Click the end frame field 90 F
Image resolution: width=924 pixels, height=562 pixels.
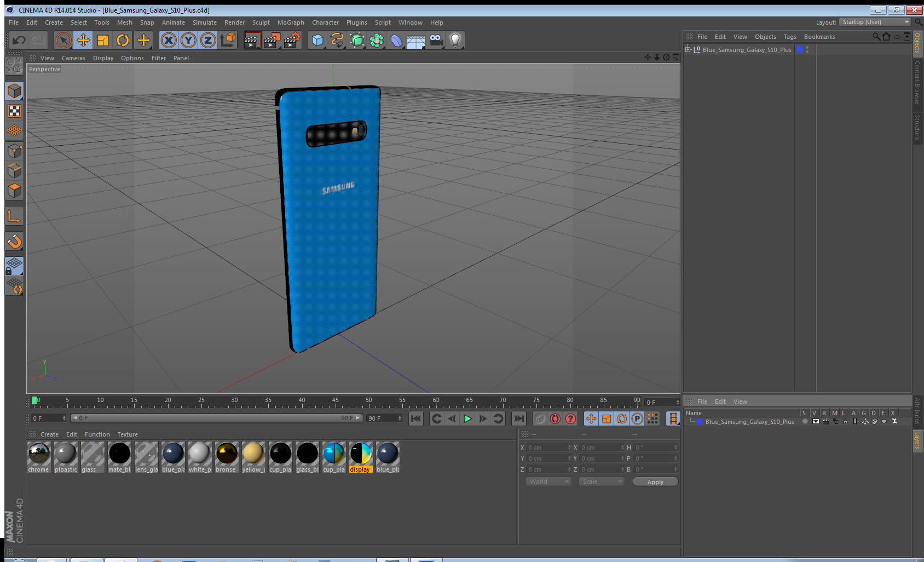(384, 418)
